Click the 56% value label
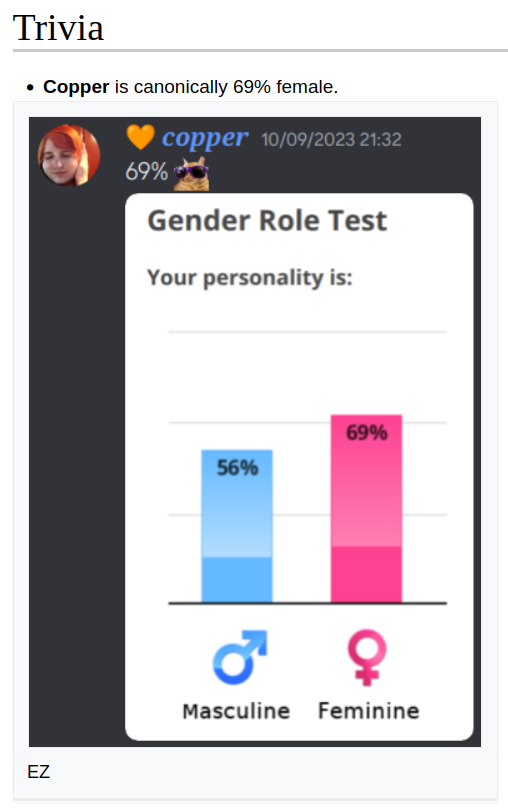Image resolution: width=508 pixels, height=808 pixels. click(x=238, y=468)
